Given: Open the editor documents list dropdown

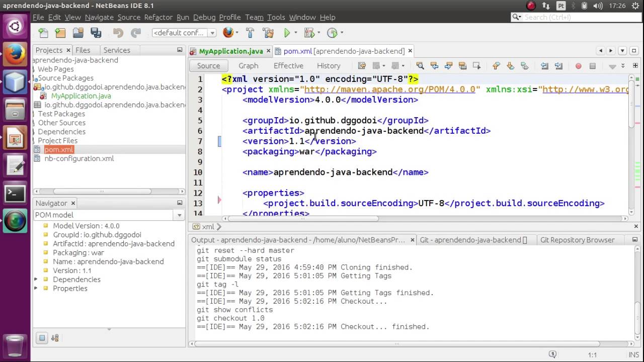Looking at the screenshot, I should 622,51.
